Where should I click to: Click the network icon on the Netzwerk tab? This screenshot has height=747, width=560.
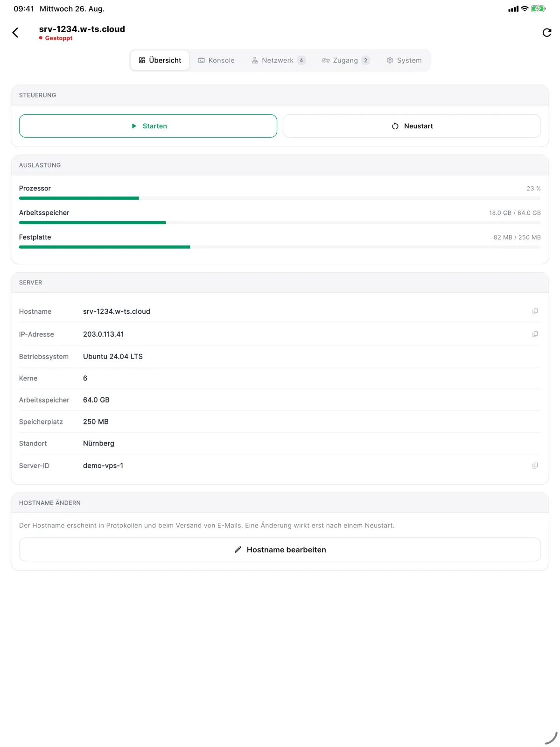255,60
